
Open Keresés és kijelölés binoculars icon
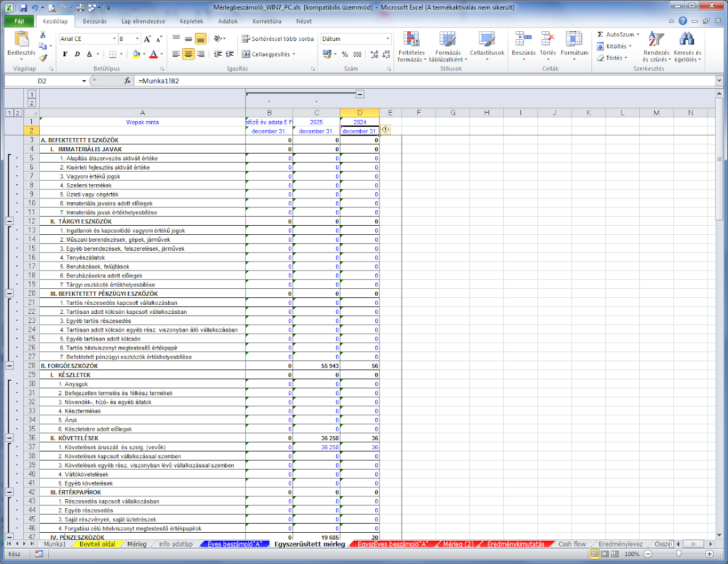(x=687, y=47)
